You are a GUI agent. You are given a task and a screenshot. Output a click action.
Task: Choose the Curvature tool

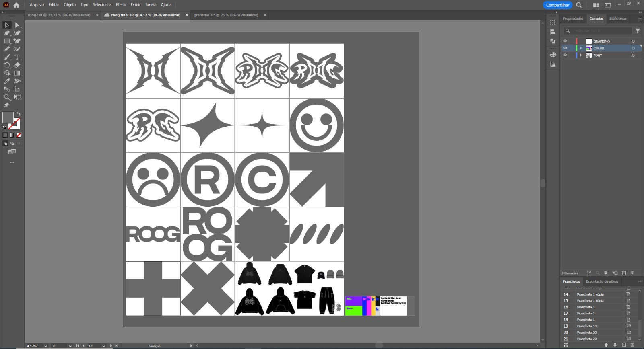17,33
